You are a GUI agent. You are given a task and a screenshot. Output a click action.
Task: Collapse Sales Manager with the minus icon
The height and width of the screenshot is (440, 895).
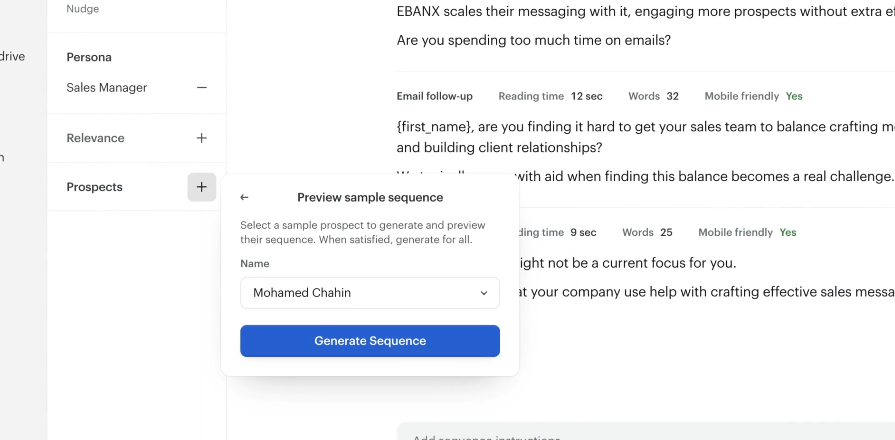[202, 88]
